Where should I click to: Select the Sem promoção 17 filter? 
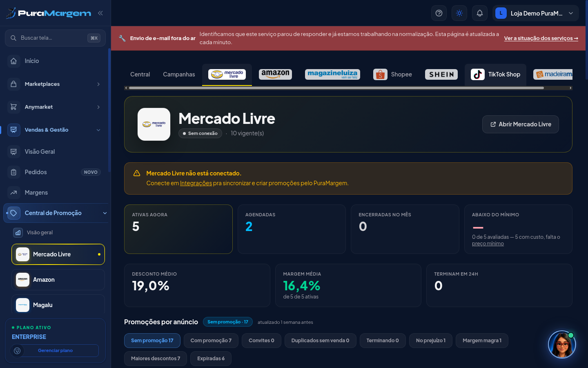pyautogui.click(x=152, y=341)
